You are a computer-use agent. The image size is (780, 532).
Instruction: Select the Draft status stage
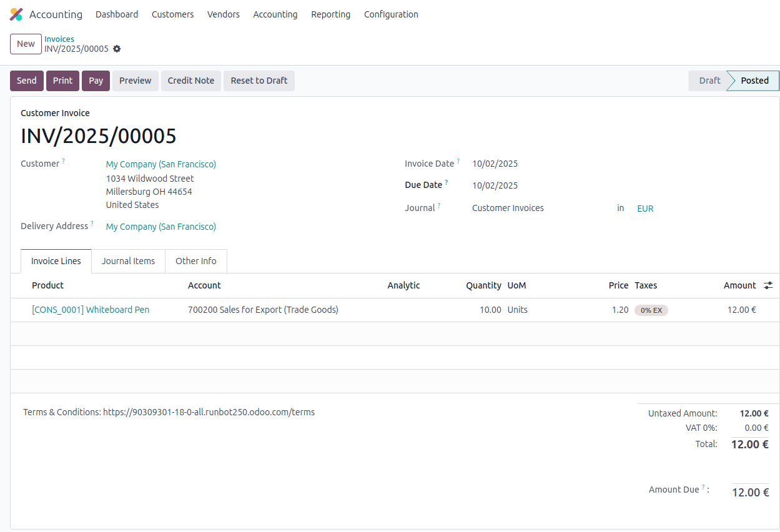[709, 81]
